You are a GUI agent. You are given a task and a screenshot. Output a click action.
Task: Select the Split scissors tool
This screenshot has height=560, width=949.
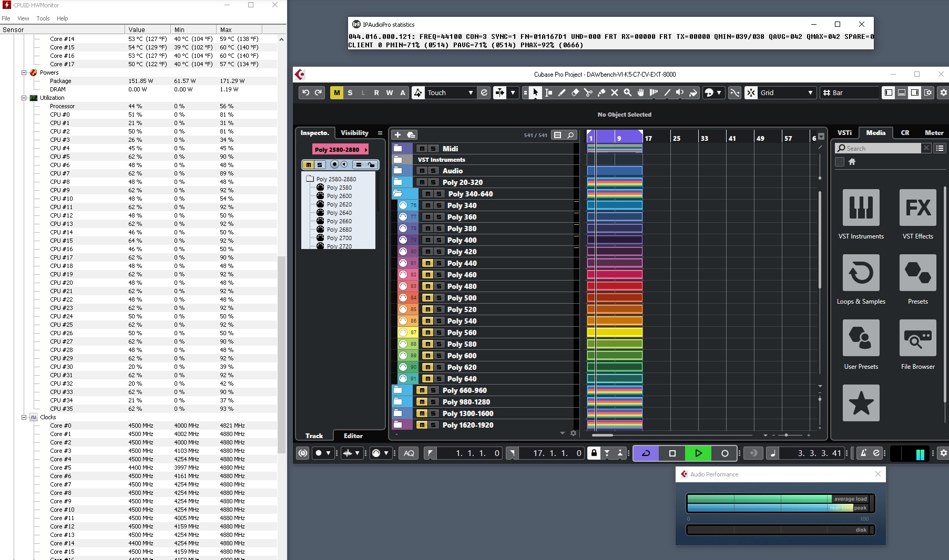(x=588, y=92)
